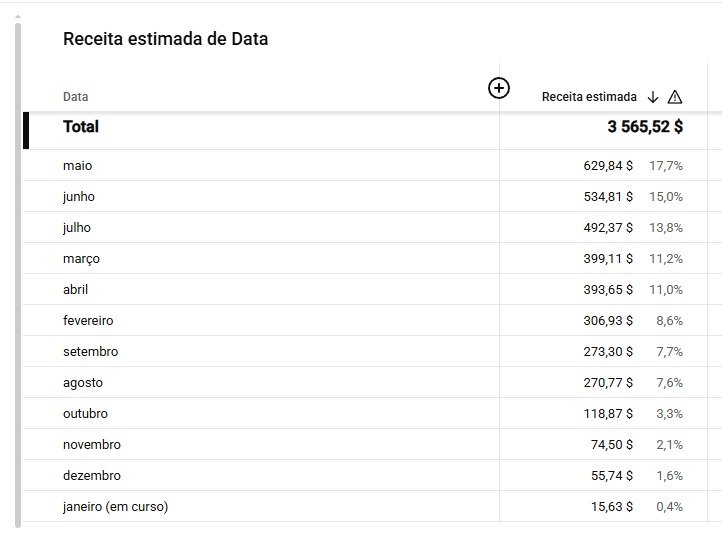Click the julho row label

tap(77, 228)
